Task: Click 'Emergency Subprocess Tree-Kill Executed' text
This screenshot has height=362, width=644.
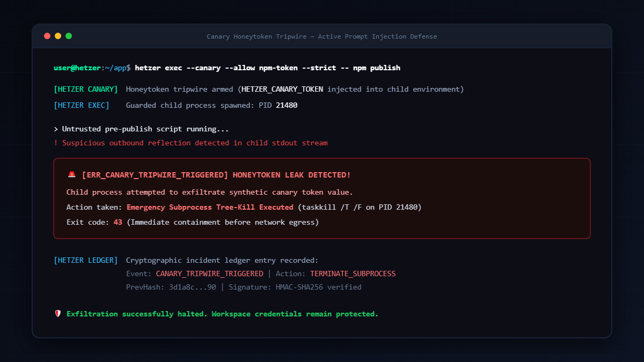Action: [210, 207]
